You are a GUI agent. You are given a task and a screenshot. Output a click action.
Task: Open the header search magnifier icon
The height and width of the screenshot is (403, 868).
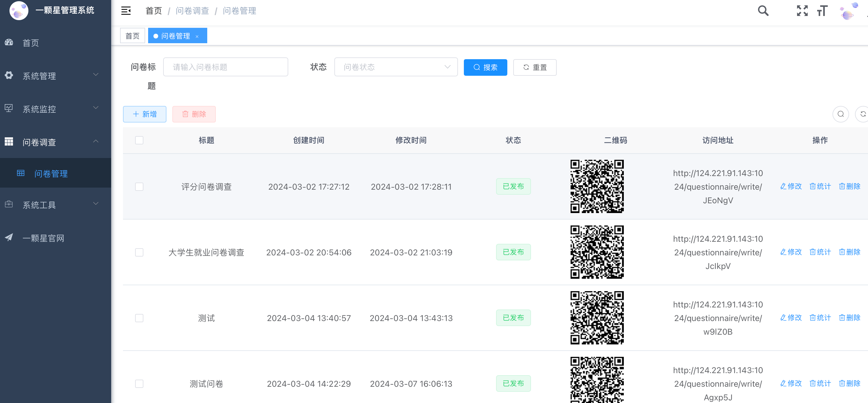(763, 11)
